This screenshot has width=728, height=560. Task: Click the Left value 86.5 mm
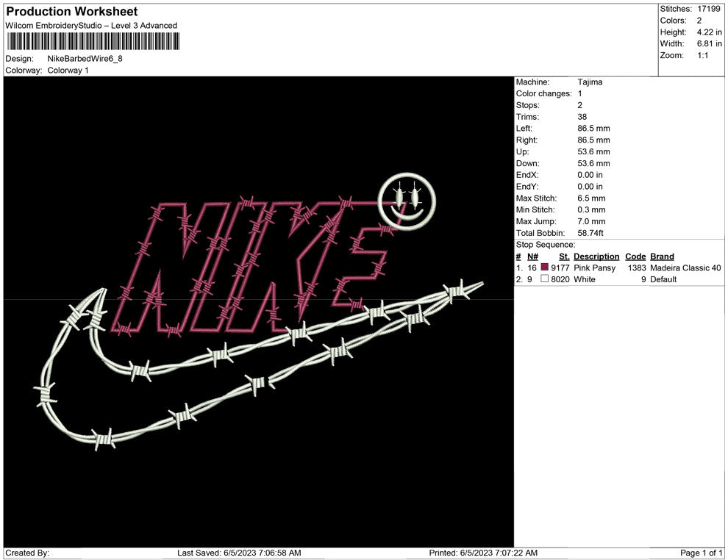coord(594,129)
